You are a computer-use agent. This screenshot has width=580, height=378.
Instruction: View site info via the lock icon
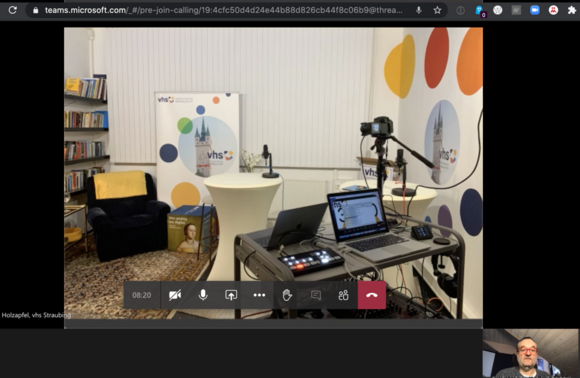click(36, 10)
